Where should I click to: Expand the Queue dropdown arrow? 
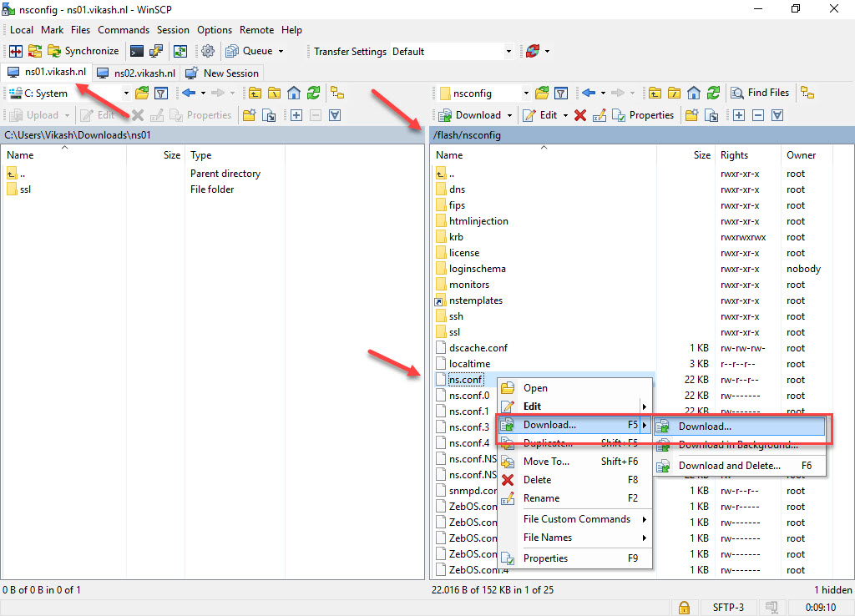[281, 51]
